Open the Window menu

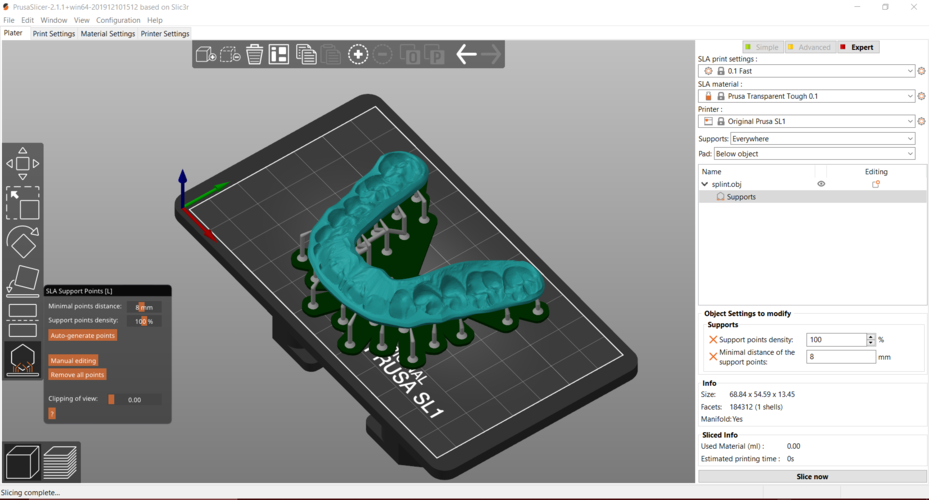click(x=54, y=20)
